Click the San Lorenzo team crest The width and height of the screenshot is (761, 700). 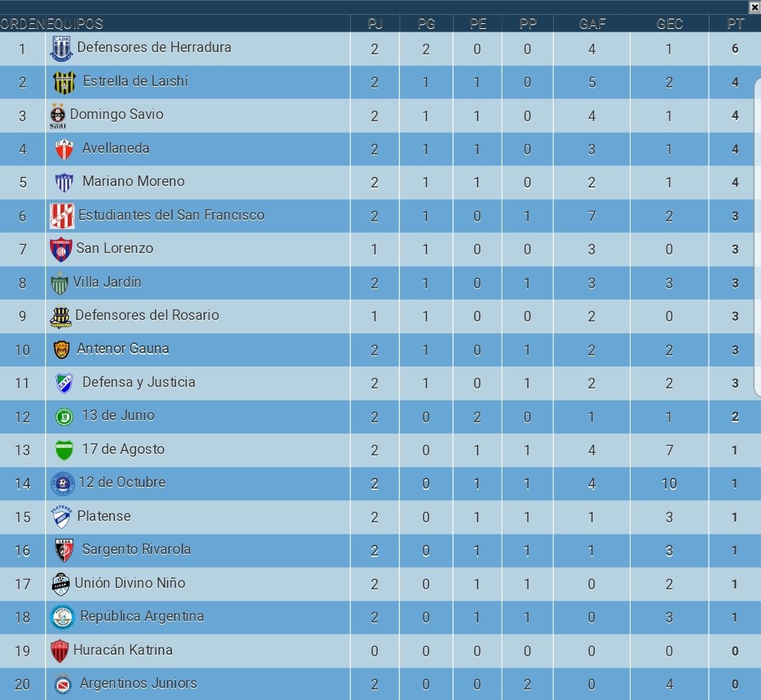(61, 250)
